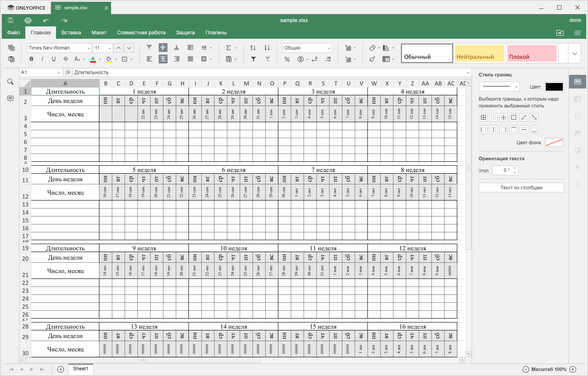Open the black border color swatch
The height and width of the screenshot is (376, 588).
click(x=554, y=87)
